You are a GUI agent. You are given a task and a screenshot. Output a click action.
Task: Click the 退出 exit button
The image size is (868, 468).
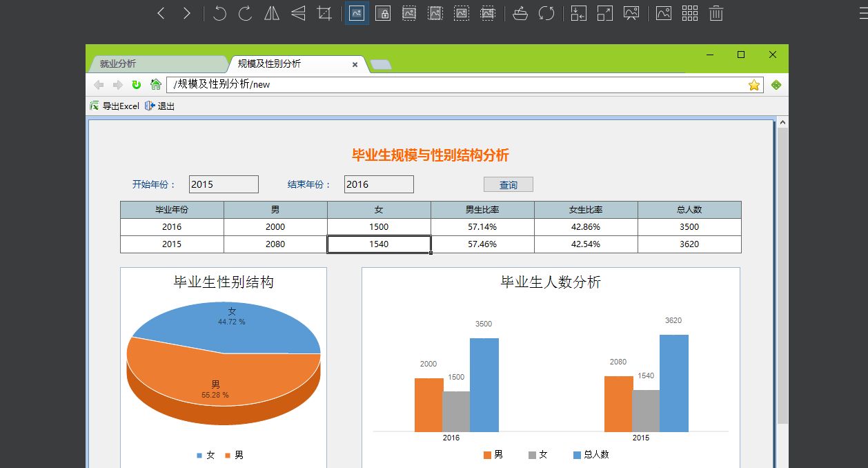(160, 106)
